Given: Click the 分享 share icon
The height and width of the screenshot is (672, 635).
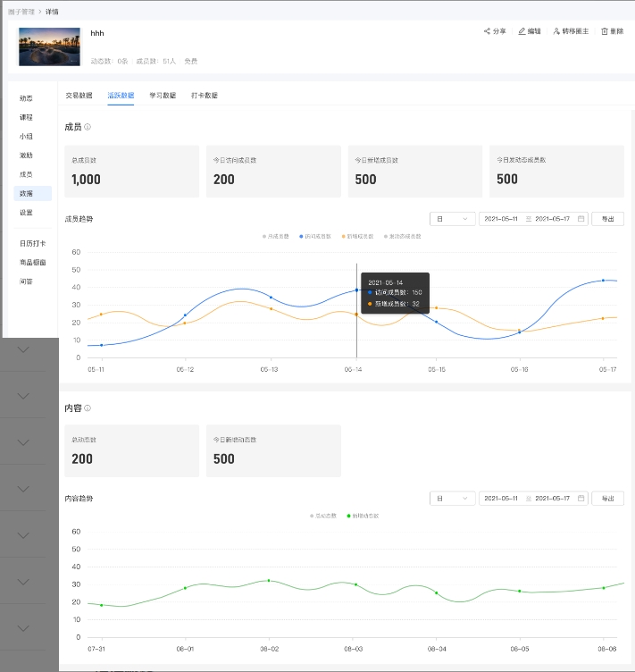Looking at the screenshot, I should tap(488, 31).
